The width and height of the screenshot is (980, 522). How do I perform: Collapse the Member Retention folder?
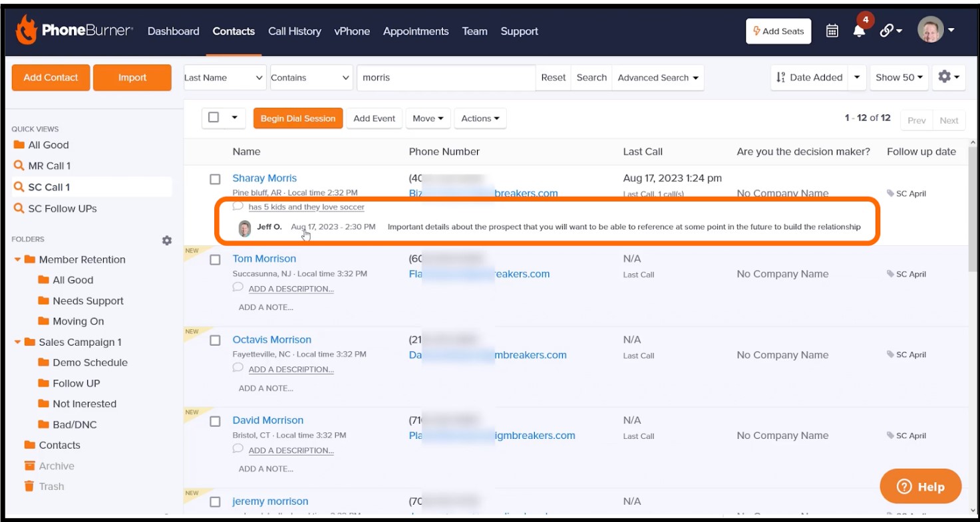coord(17,260)
